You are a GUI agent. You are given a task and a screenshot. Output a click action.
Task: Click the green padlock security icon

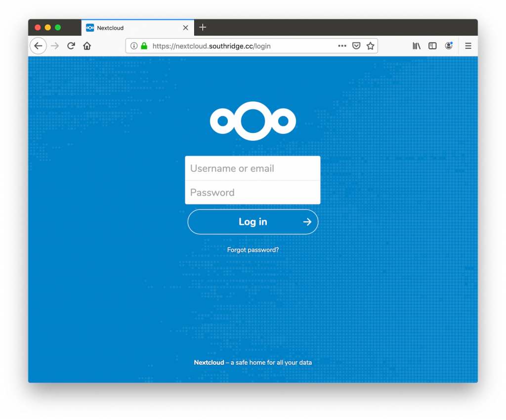click(144, 46)
